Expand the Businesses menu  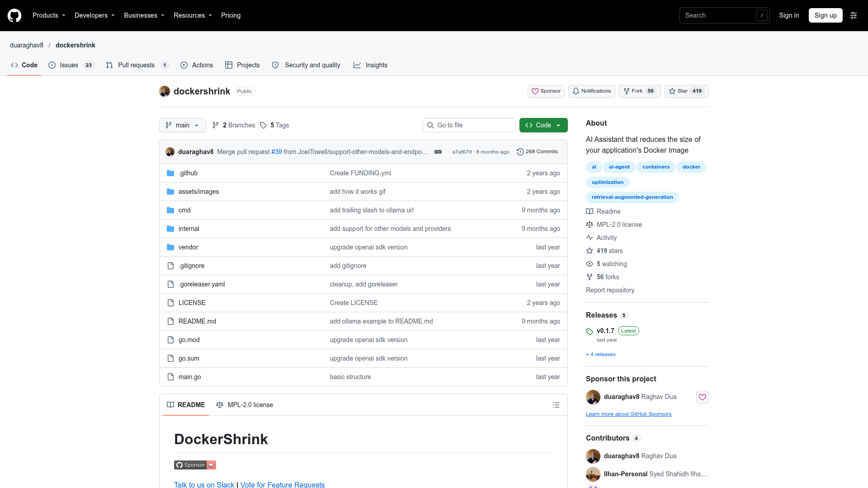pos(144,15)
